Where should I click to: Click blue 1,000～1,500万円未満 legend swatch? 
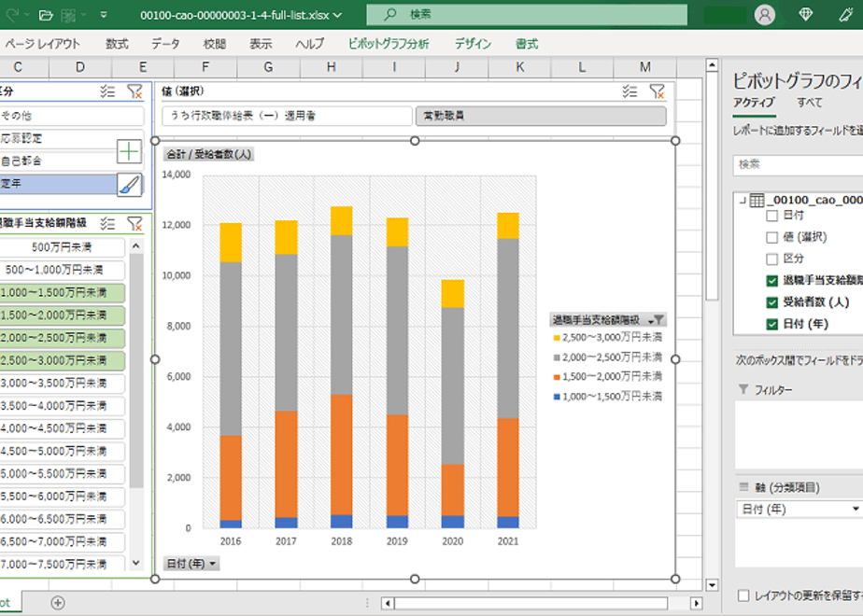tap(557, 397)
